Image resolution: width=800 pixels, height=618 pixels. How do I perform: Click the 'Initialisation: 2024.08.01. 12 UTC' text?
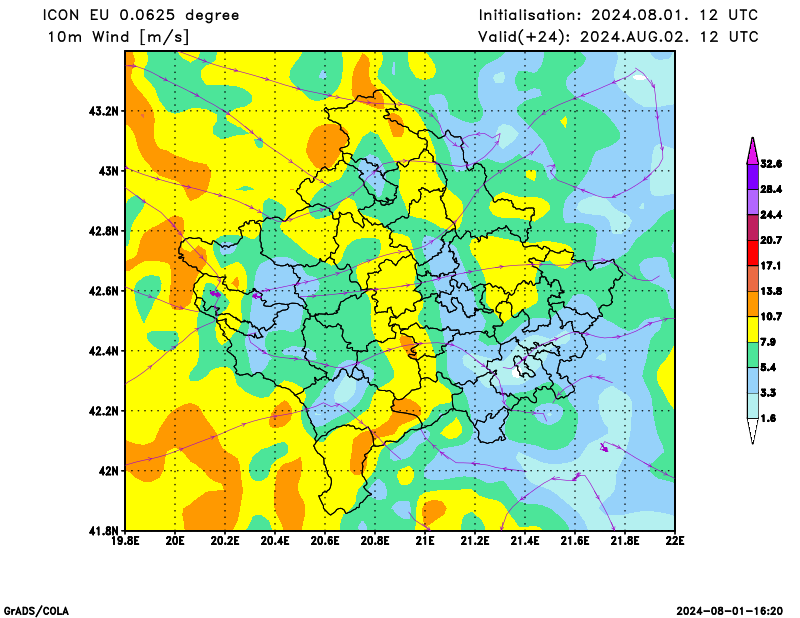pos(618,15)
